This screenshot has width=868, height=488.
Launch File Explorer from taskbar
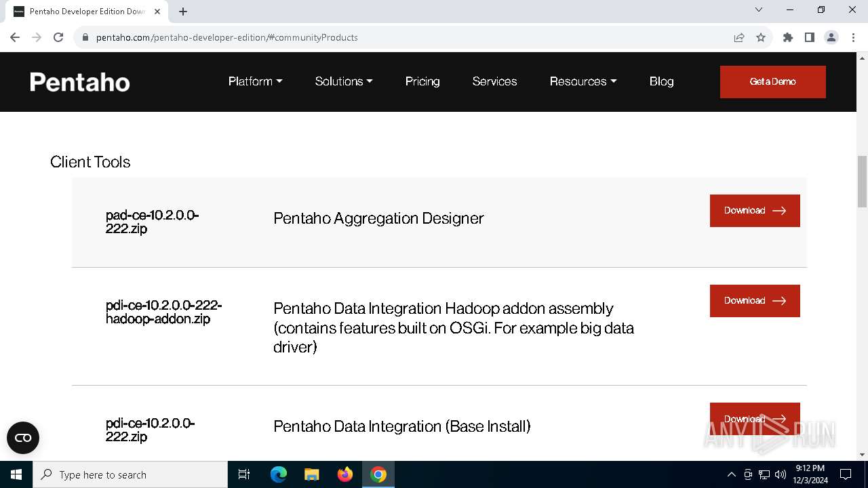tap(311, 474)
